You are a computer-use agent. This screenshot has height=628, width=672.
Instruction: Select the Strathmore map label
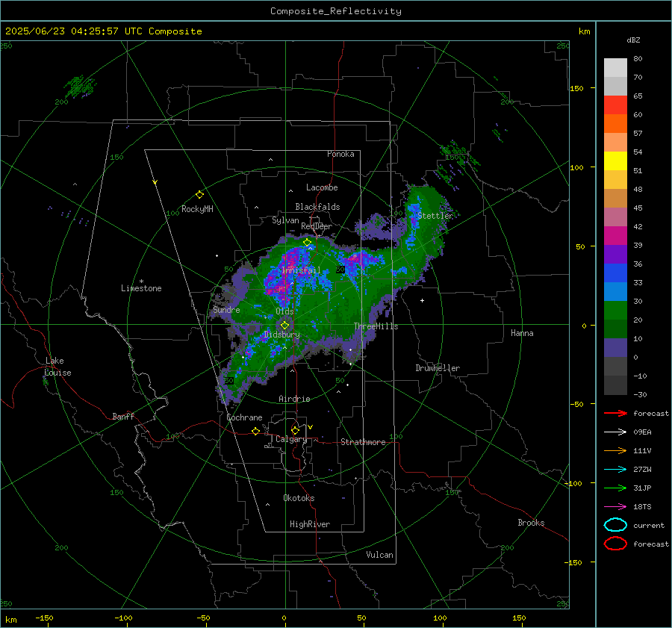363,442
